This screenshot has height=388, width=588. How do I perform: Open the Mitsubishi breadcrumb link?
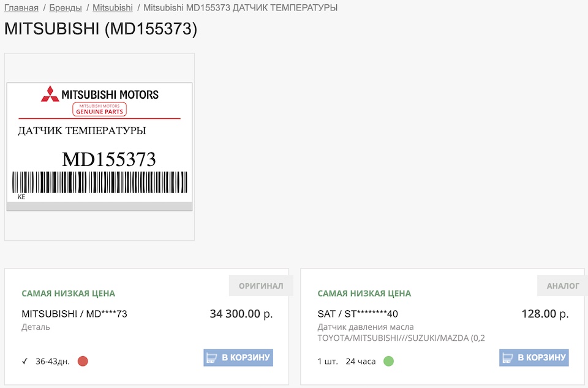[113, 8]
